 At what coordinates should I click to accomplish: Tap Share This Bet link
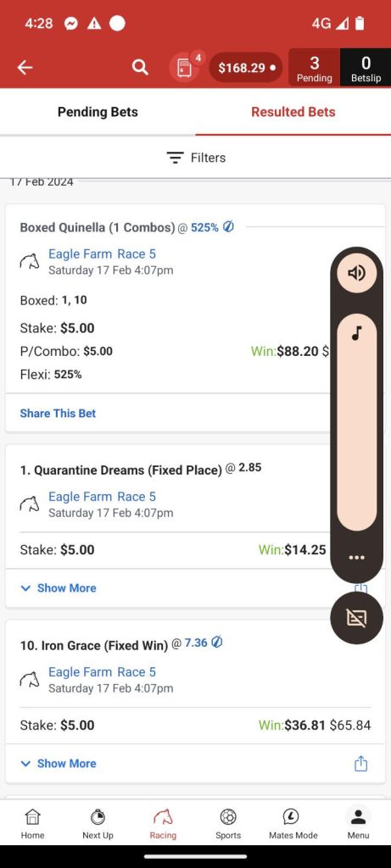pos(58,414)
